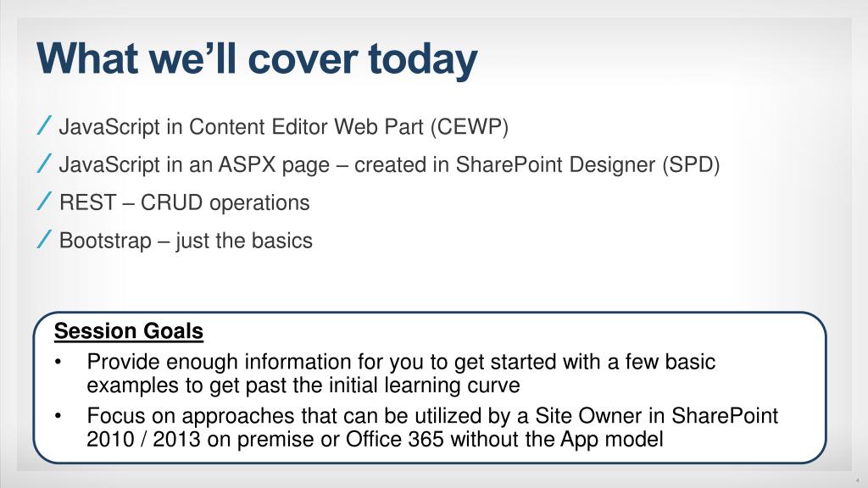868x488 pixels.
Task: Select the 'just the basics' phrase
Action: point(244,241)
